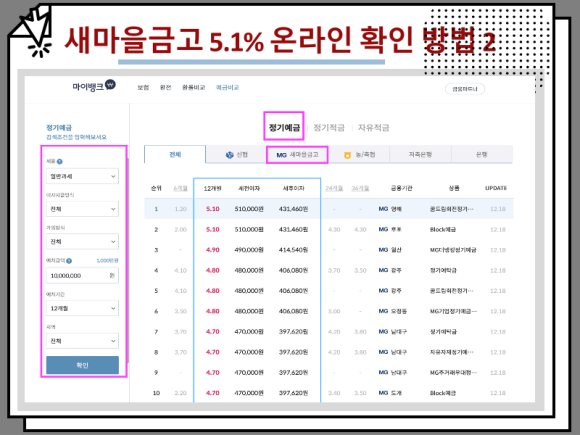The width and height of the screenshot is (580, 435).
Task: Click the MG logo in rank 3 row
Action: coord(383,250)
